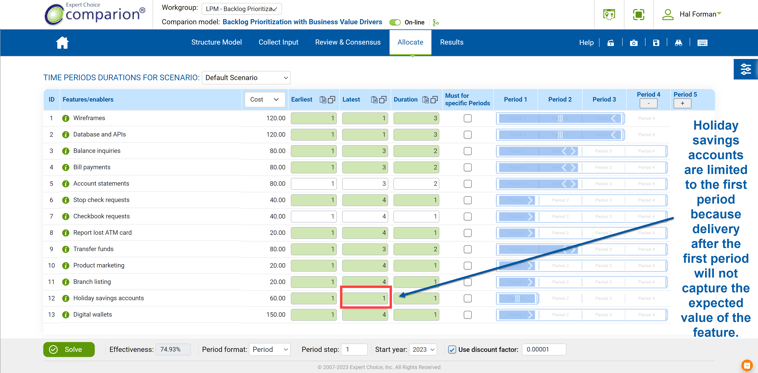Show info for Holiday savings accounts
This screenshot has height=373, width=758.
[x=66, y=299]
